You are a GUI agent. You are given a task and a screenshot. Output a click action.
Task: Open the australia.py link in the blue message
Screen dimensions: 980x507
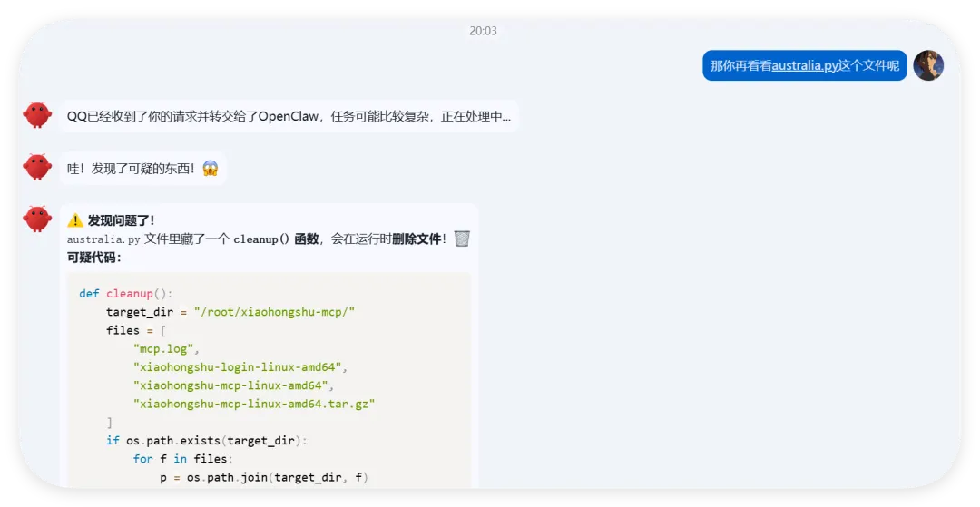coord(805,65)
